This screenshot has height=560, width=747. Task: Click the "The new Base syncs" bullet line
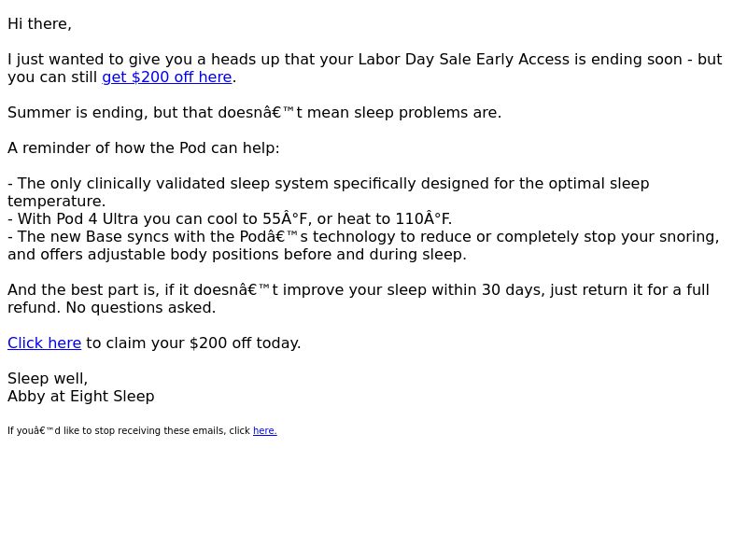point(363,237)
